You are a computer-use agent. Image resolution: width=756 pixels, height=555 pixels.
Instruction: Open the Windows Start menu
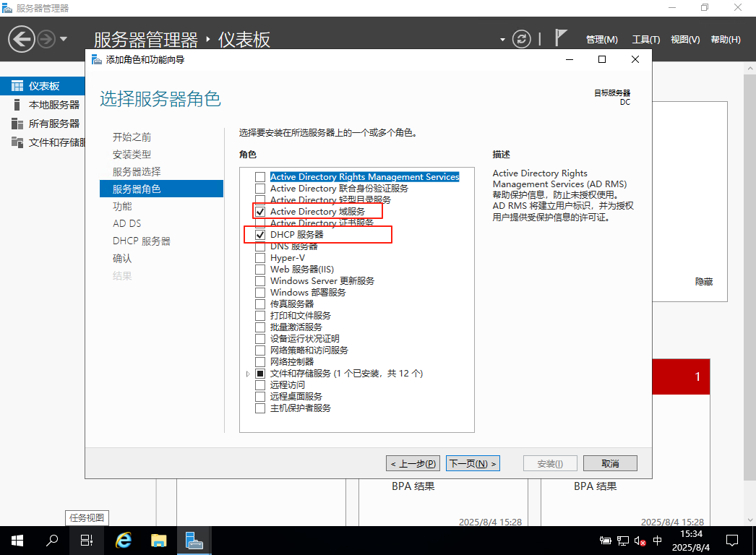17,541
